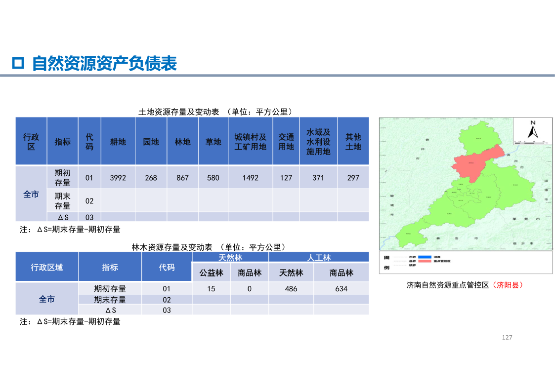Image resolution: width=555 pixels, height=392 pixels.
Task: Click the forest table value 634
Action: tap(342, 289)
